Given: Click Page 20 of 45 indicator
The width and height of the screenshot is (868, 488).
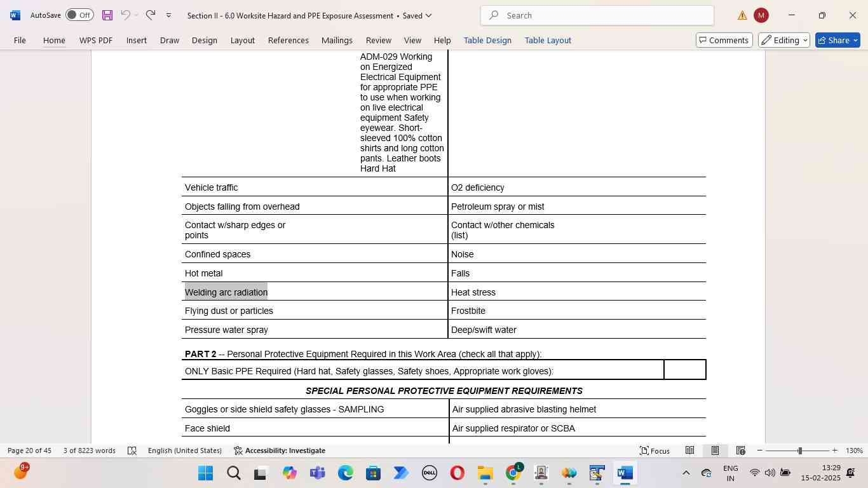Looking at the screenshot, I should (x=29, y=451).
